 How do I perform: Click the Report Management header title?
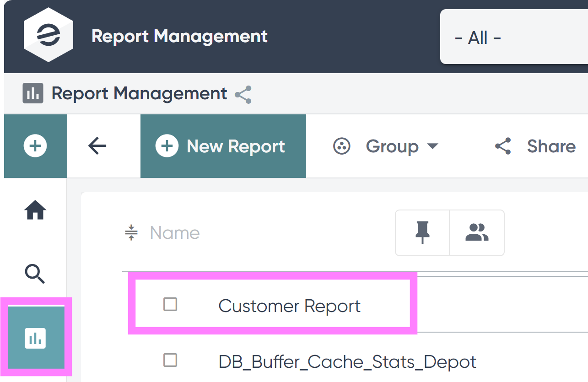click(179, 36)
